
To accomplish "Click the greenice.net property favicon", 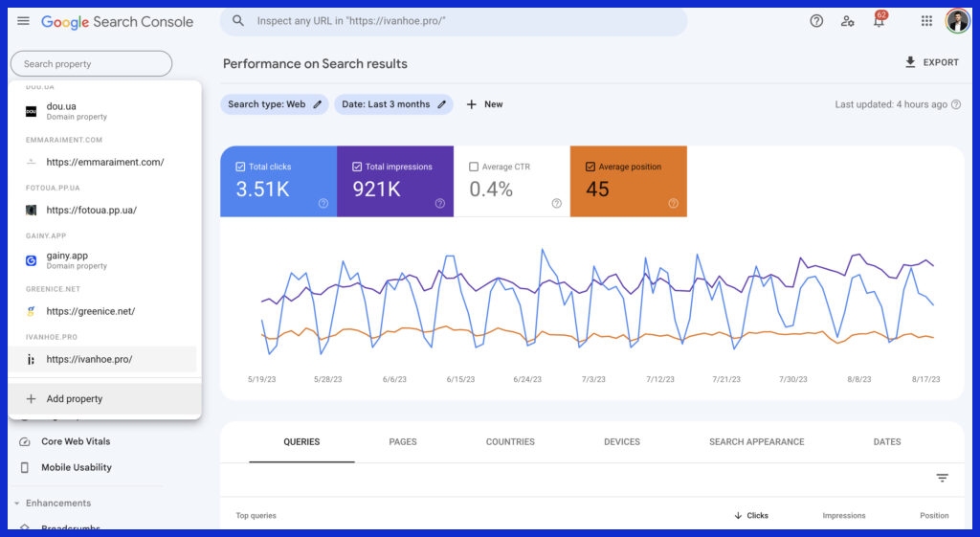I will (x=31, y=311).
